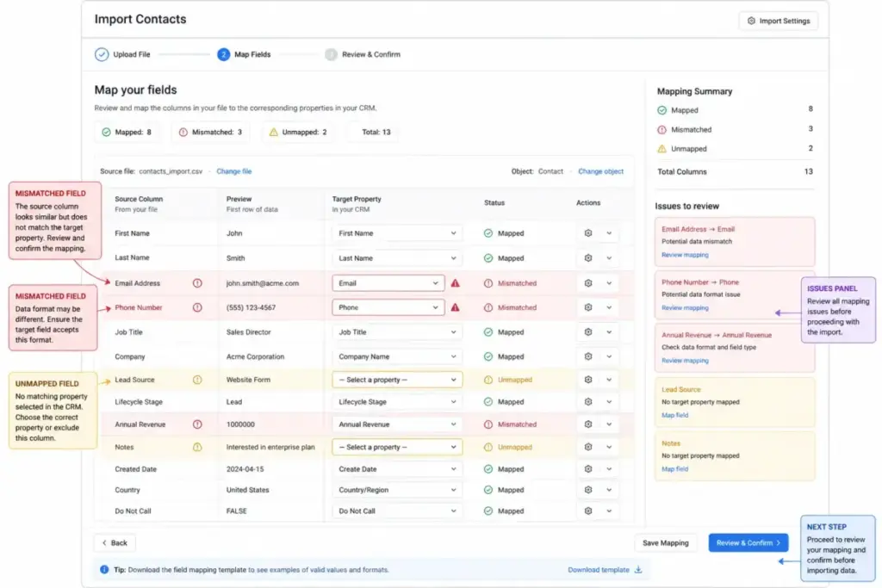Screen dimensions: 882x588
Task: Go to the Review & Confirm step
Action: pos(363,54)
